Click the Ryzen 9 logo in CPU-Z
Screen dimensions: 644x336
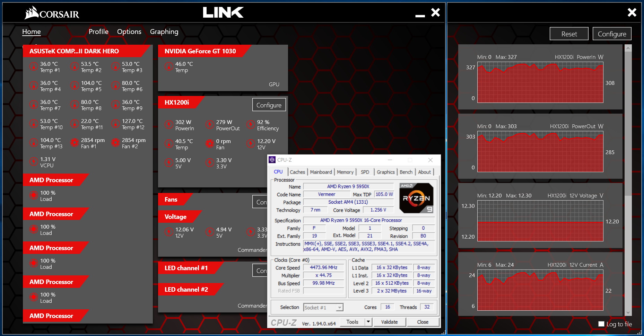[416, 198]
